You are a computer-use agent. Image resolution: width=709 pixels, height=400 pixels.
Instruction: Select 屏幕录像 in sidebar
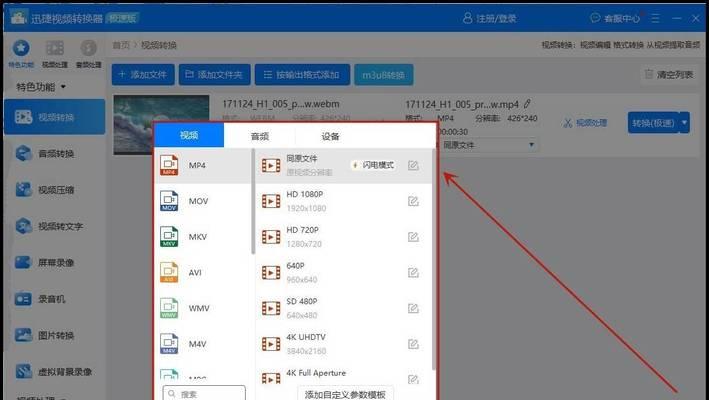(55, 263)
